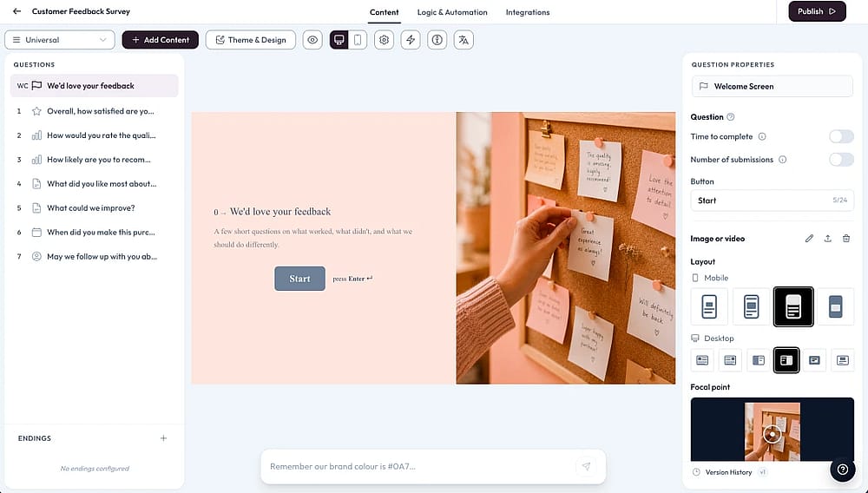Toggle Time to complete switch
868x493 pixels.
[x=841, y=136]
